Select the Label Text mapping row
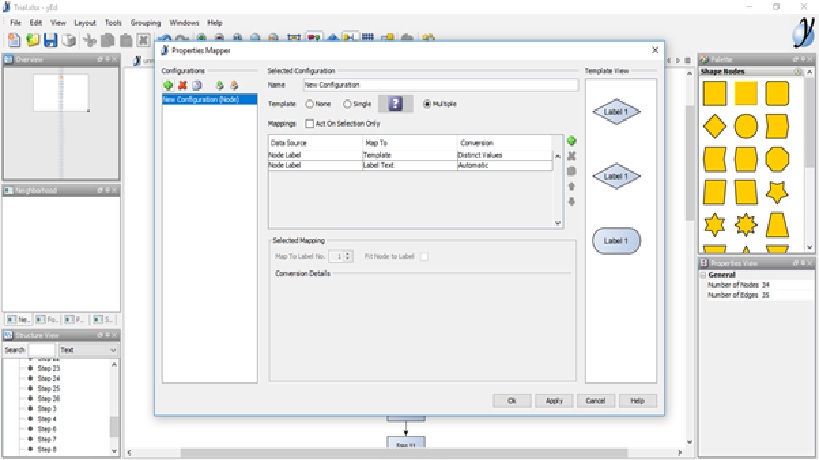 tap(410, 165)
